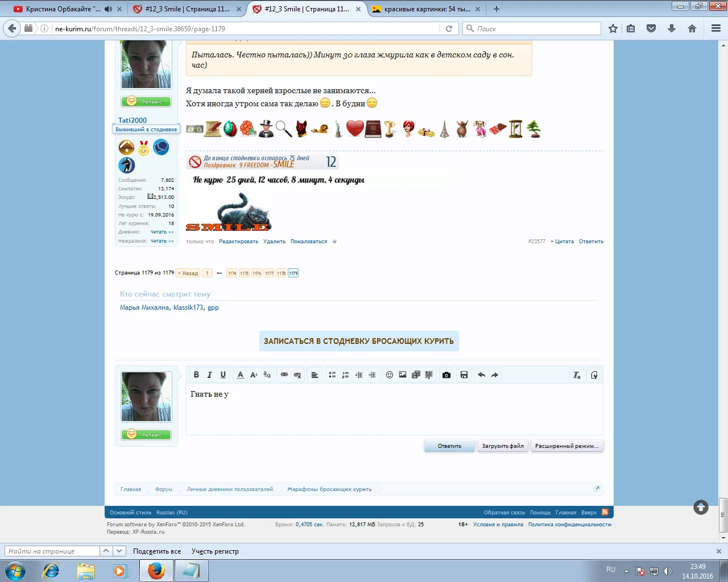
Task: Toggle underline formatting in reply editor
Action: 223,375
